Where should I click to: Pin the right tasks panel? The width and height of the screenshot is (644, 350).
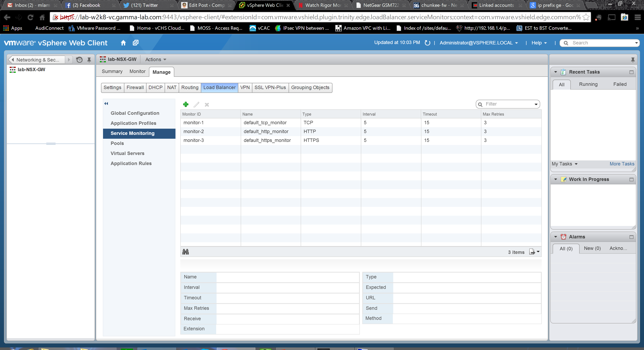pos(633,60)
